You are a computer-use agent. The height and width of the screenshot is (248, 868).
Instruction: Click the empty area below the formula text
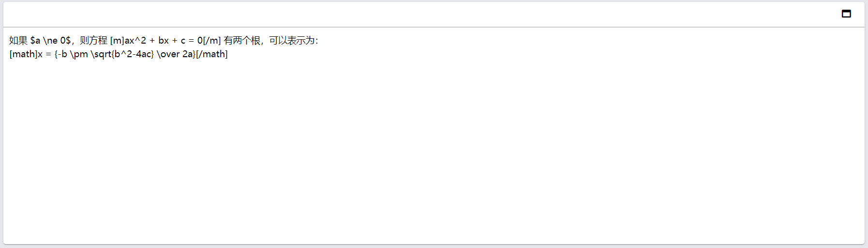(434, 150)
